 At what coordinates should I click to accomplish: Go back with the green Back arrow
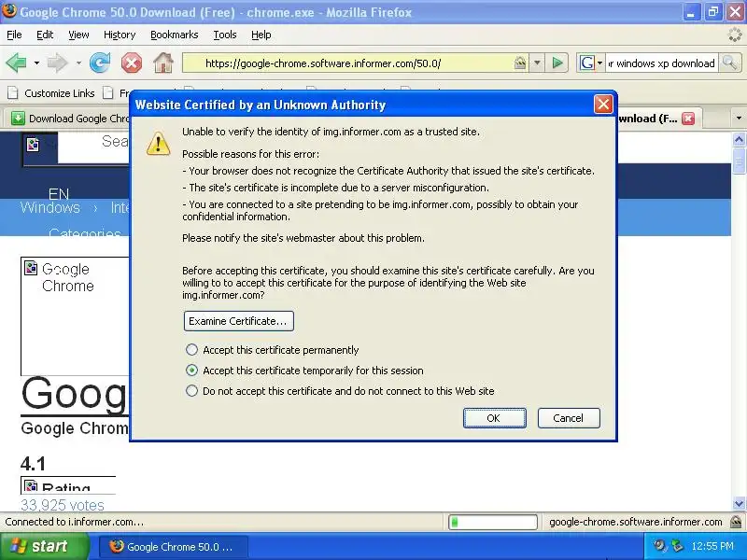[16, 63]
